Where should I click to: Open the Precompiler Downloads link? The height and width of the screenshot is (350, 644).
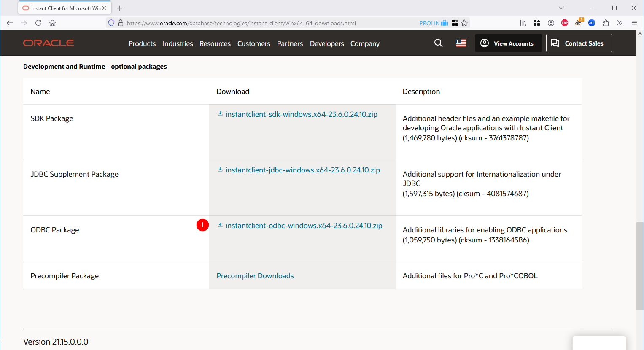[x=255, y=276]
